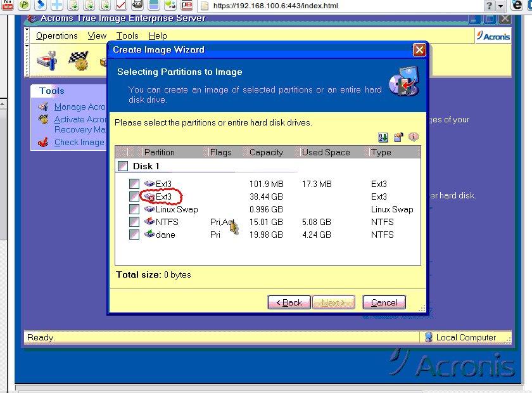Click the browser address bar URL
Screen dimensions: 532x393
click(275, 6)
